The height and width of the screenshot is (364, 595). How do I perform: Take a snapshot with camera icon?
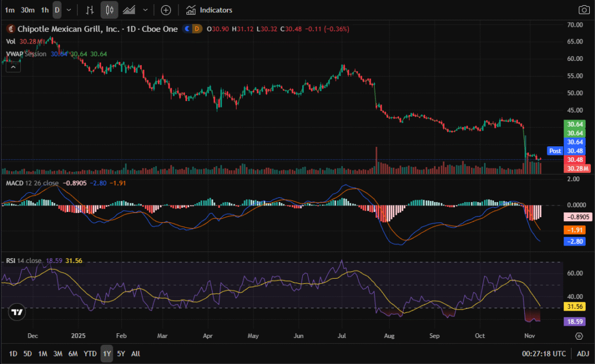click(x=583, y=10)
